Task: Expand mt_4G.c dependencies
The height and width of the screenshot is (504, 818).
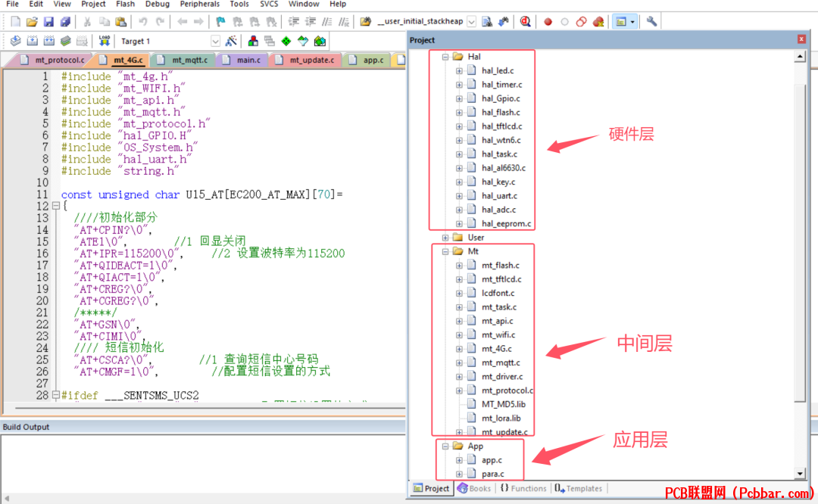Action: [x=459, y=349]
